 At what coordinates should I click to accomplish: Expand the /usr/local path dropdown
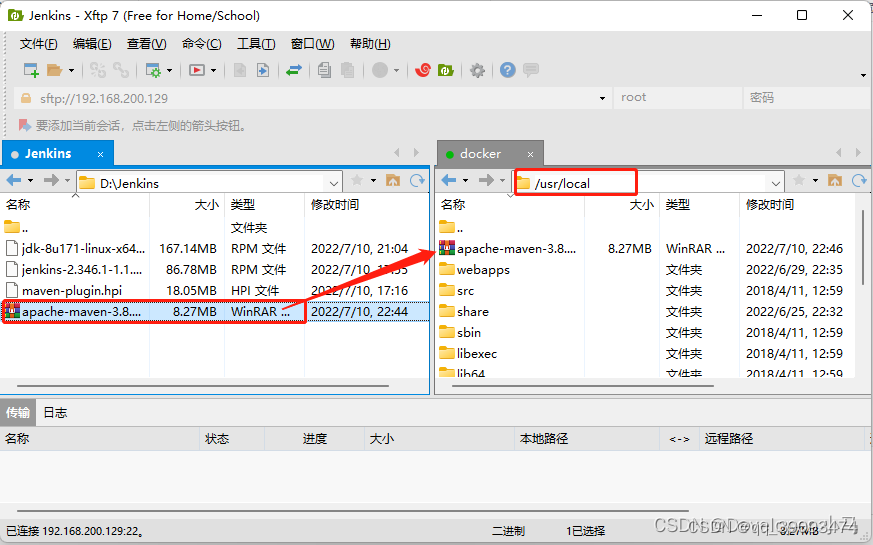776,183
